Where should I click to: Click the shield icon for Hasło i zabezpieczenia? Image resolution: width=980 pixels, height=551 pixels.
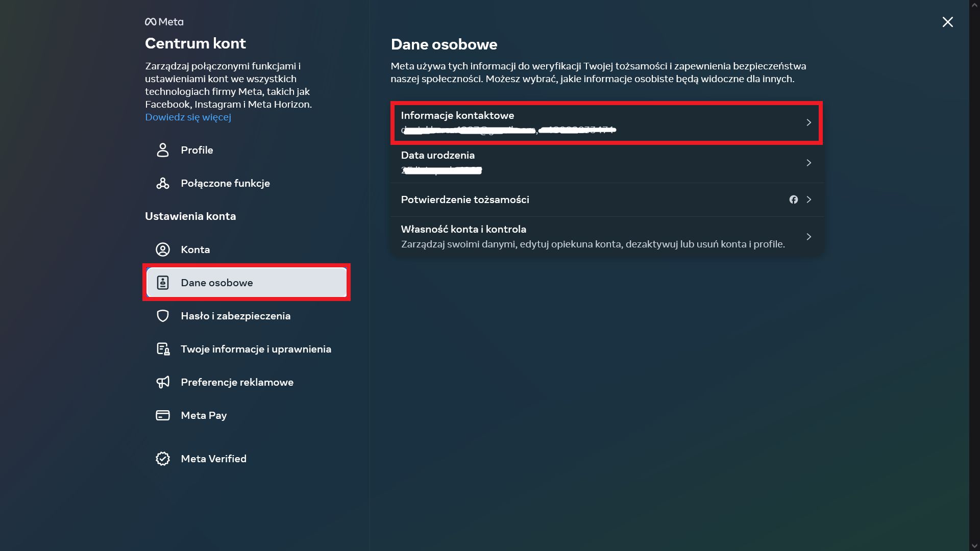pyautogui.click(x=162, y=316)
